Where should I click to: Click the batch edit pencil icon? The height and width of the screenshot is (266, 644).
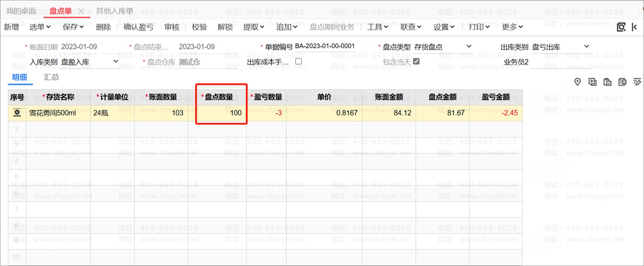tap(637, 82)
